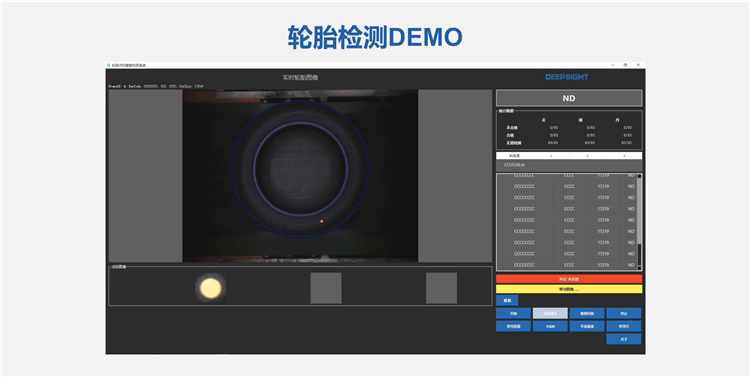Select the column 2 header in white row
The image size is (750, 377).
pyautogui.click(x=587, y=155)
